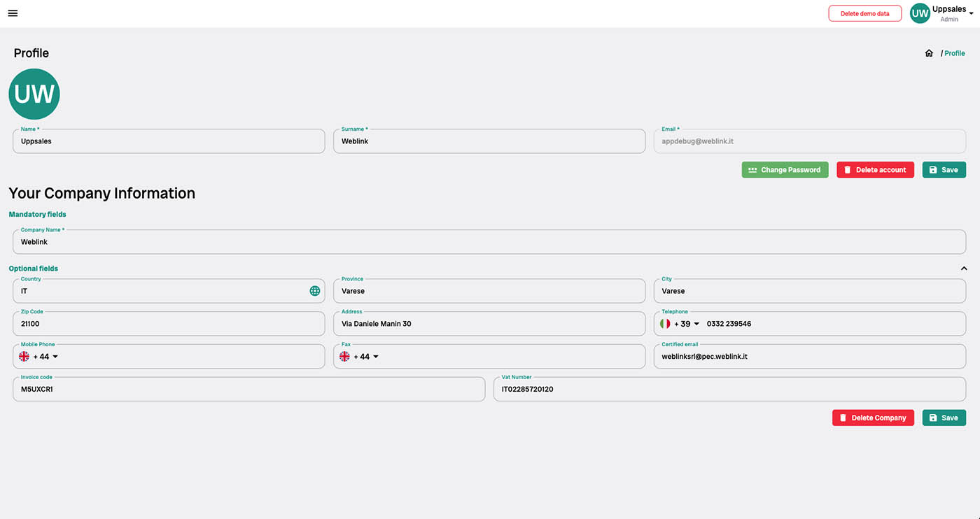Image resolution: width=980 pixels, height=519 pixels.
Task: Click the Delete demo data button
Action: 864,13
